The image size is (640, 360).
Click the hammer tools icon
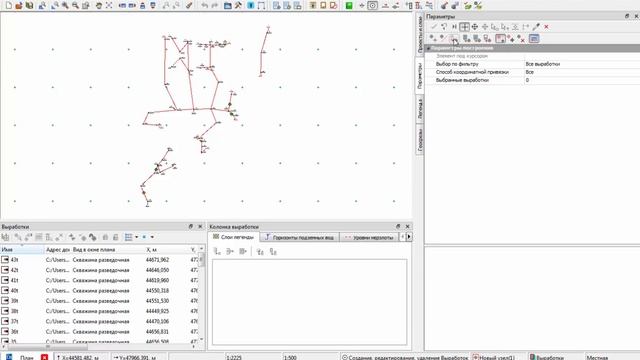pos(238,6)
